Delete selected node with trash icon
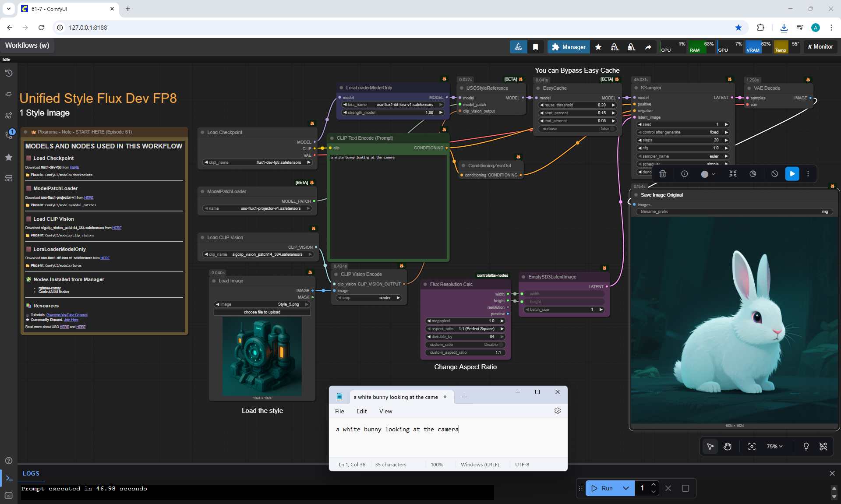Viewport: 841px width, 504px height. [x=663, y=174]
